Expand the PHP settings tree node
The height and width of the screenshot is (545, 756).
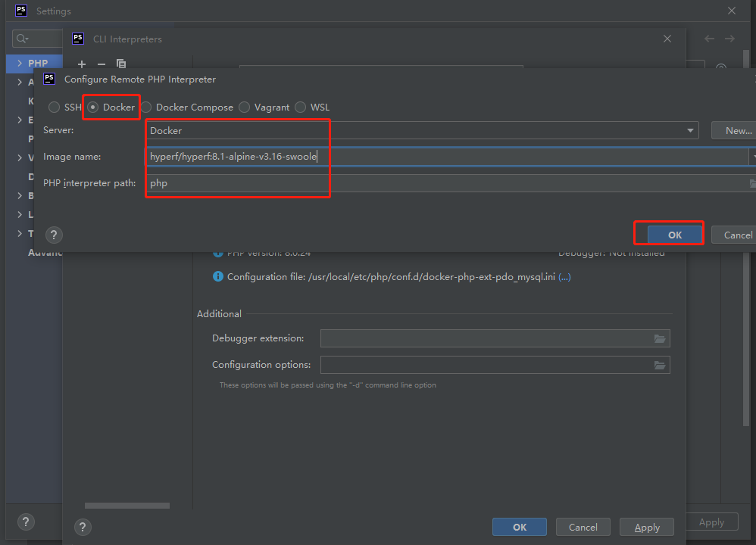pos(20,63)
